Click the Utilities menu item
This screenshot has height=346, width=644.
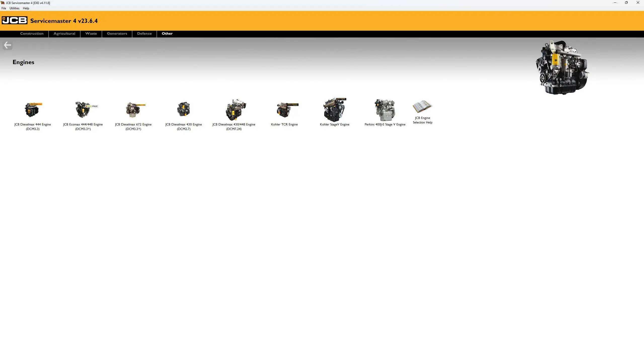pos(14,8)
